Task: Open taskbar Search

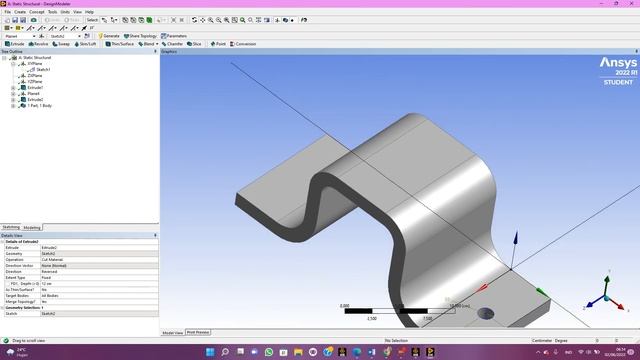Action: [x=225, y=352]
